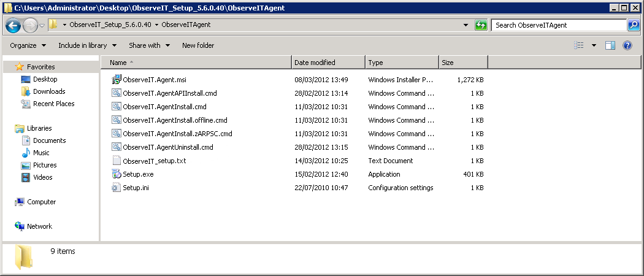Click the change view icon

click(x=578, y=45)
